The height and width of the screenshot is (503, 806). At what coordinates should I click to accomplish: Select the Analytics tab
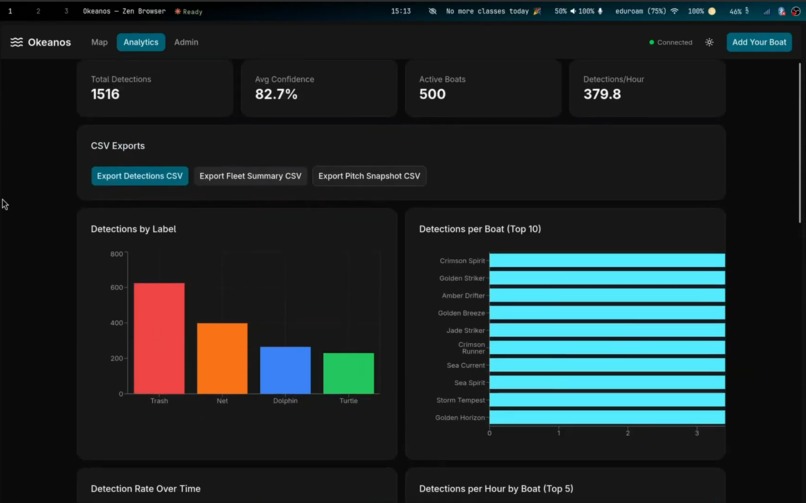(141, 42)
